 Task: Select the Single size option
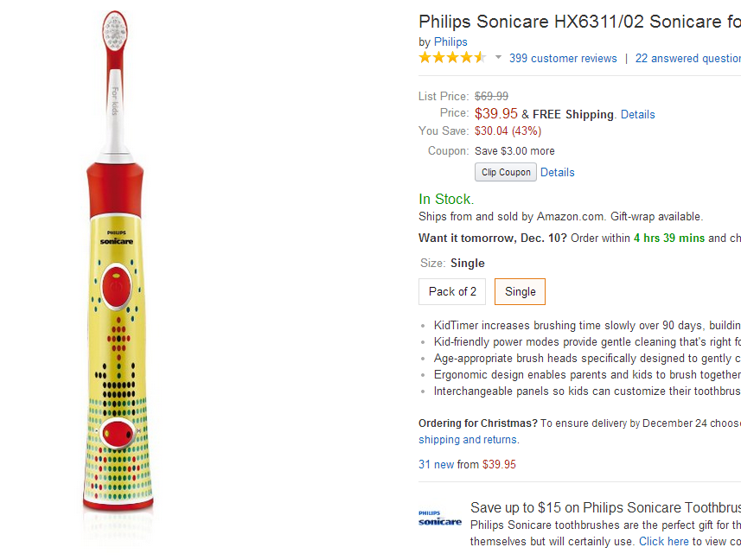520,291
